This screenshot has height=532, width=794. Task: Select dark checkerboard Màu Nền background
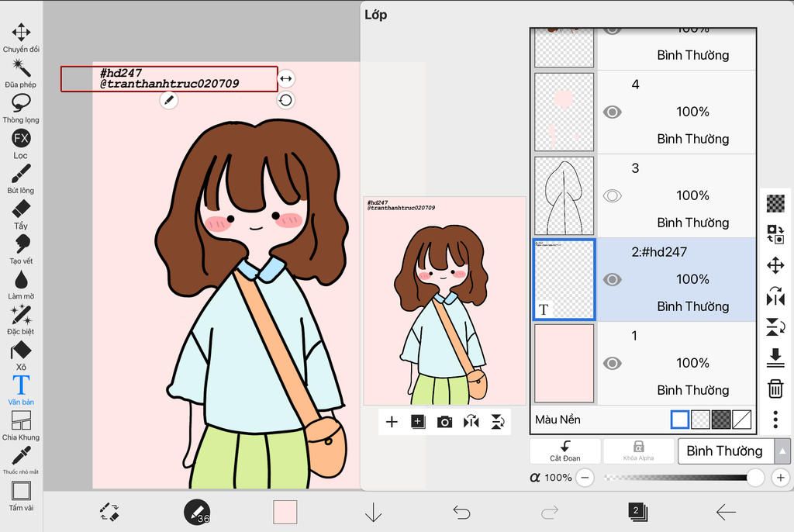pyautogui.click(x=721, y=420)
